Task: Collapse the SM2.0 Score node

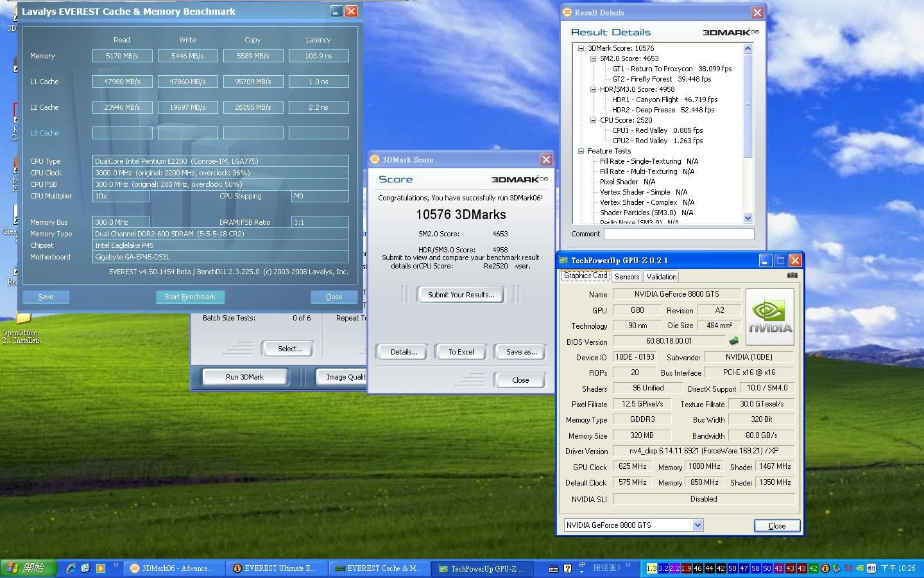Action: (x=593, y=58)
